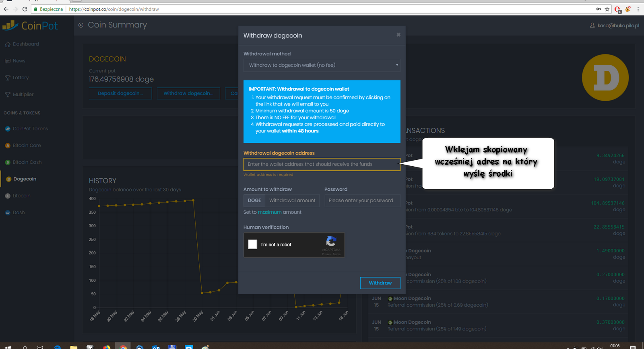Go back with the browser back arrow

6,9
